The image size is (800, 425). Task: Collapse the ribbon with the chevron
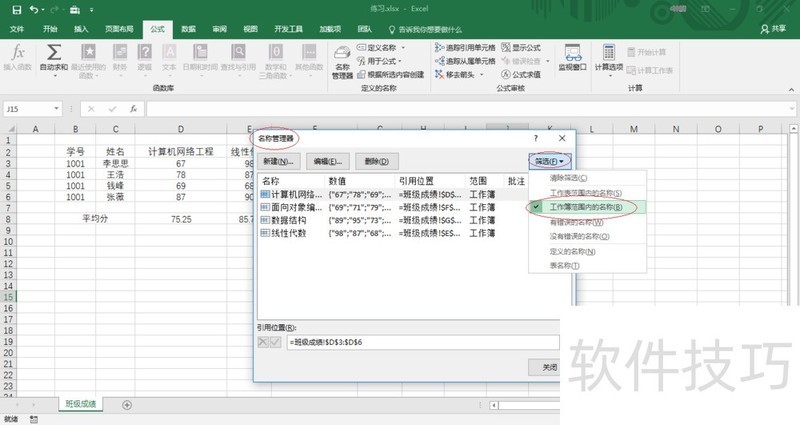click(x=791, y=89)
